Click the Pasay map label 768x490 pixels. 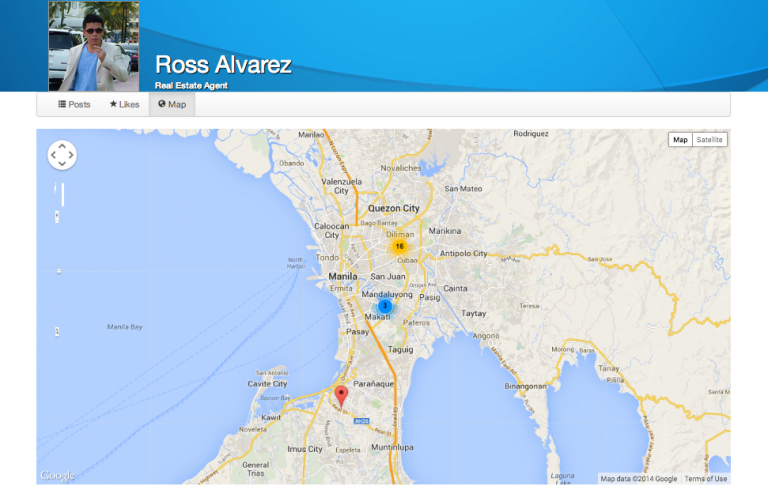click(358, 332)
